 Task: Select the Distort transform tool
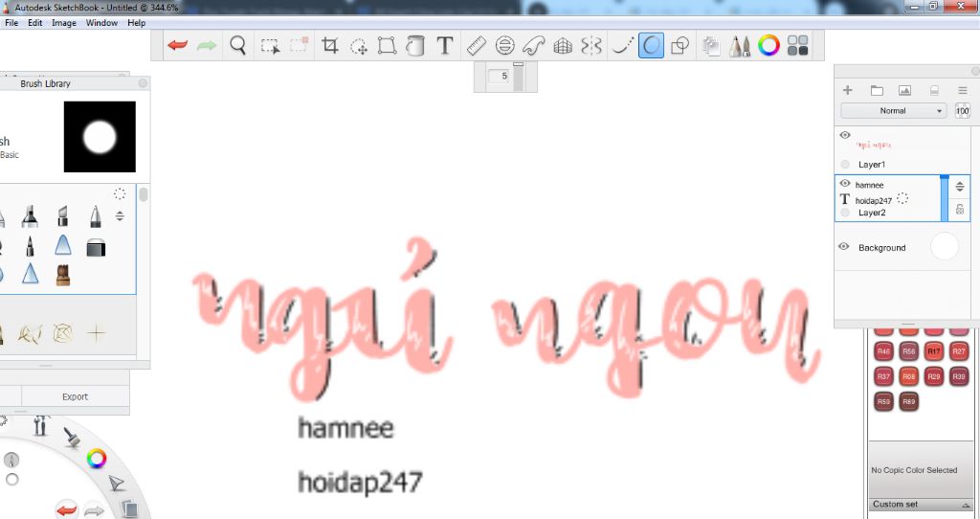(x=387, y=46)
